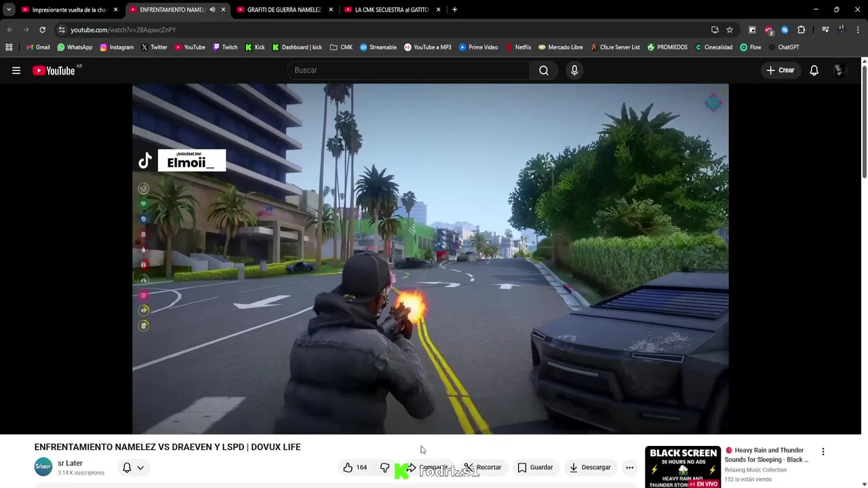
Task: Open media controls music icon
Action: [x=825, y=30]
